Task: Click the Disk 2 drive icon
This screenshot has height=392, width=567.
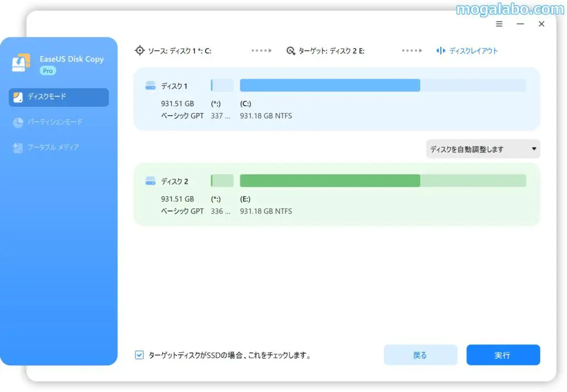Action: point(150,181)
